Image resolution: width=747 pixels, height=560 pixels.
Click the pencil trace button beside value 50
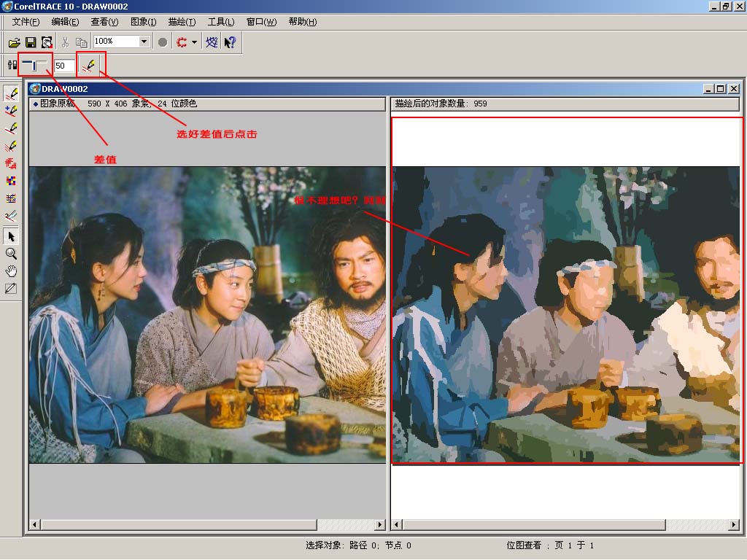(x=89, y=65)
